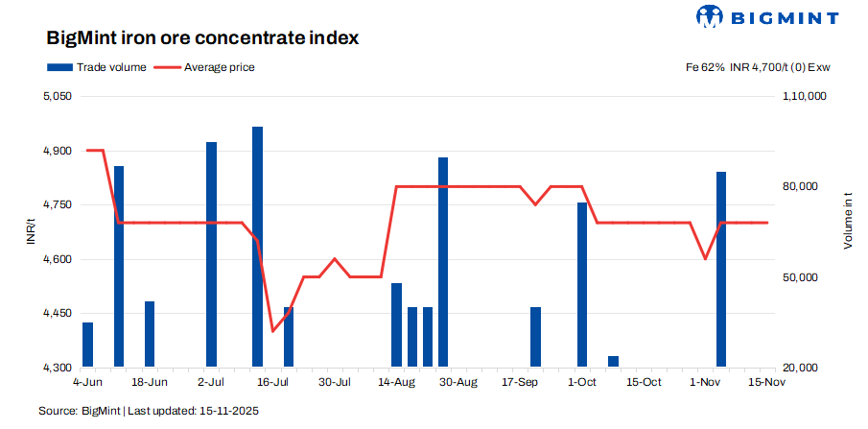The image size is (868, 429).
Task: Click the 'Volume in t' axis title
Action: [x=848, y=223]
